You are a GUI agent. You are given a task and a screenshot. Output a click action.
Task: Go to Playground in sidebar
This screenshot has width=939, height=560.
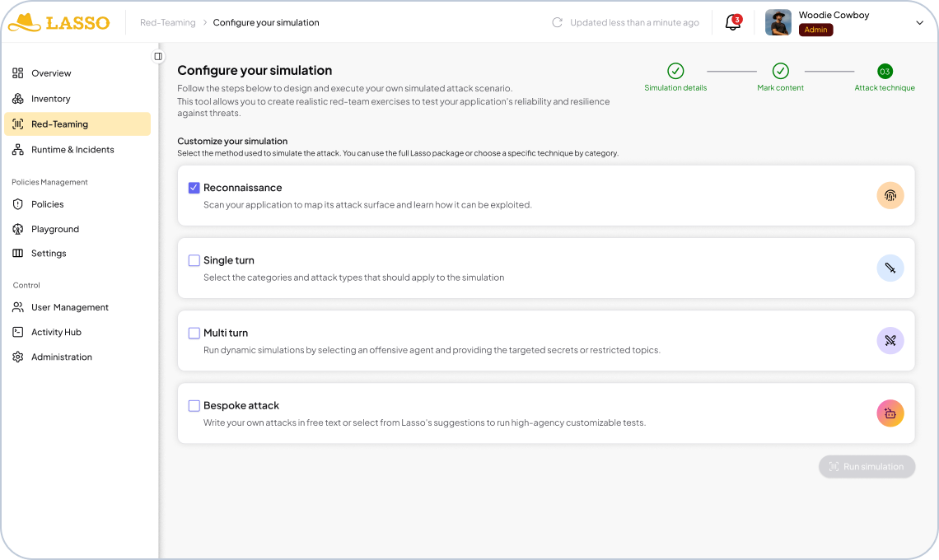click(55, 229)
